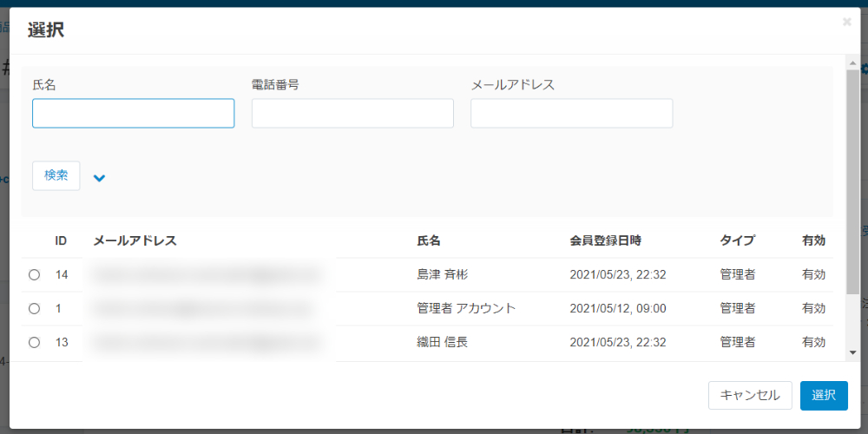Click the gear icon behind the dialog
Screen dimensions: 868x434
(865, 69)
